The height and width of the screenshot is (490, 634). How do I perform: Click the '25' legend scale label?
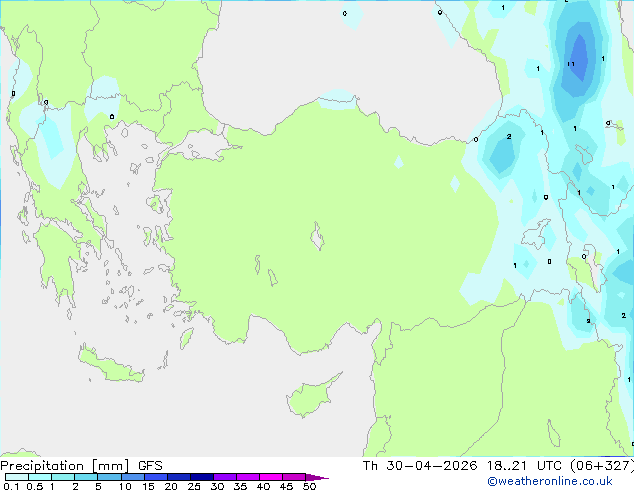pos(194,486)
